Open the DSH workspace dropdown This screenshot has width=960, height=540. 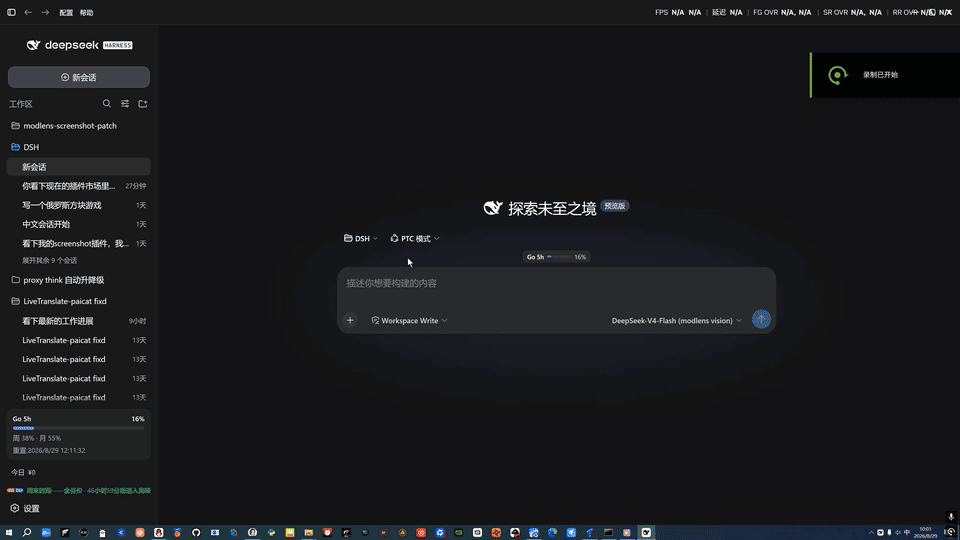361,238
